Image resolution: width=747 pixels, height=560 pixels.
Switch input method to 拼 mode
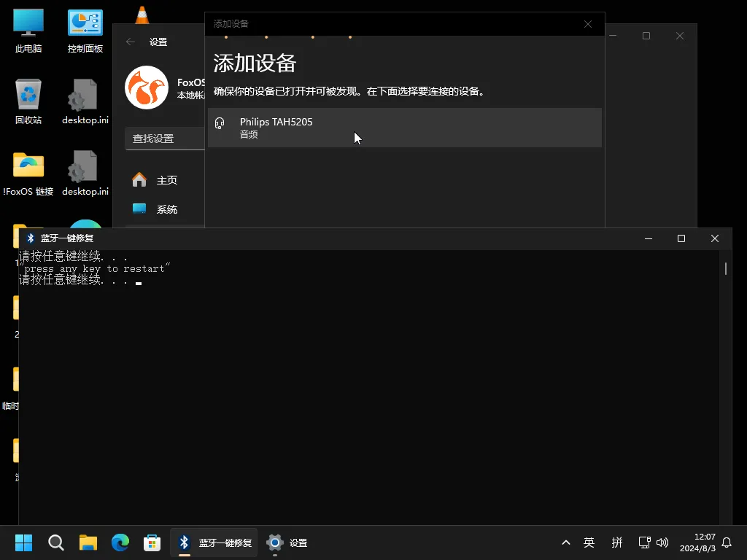616,542
